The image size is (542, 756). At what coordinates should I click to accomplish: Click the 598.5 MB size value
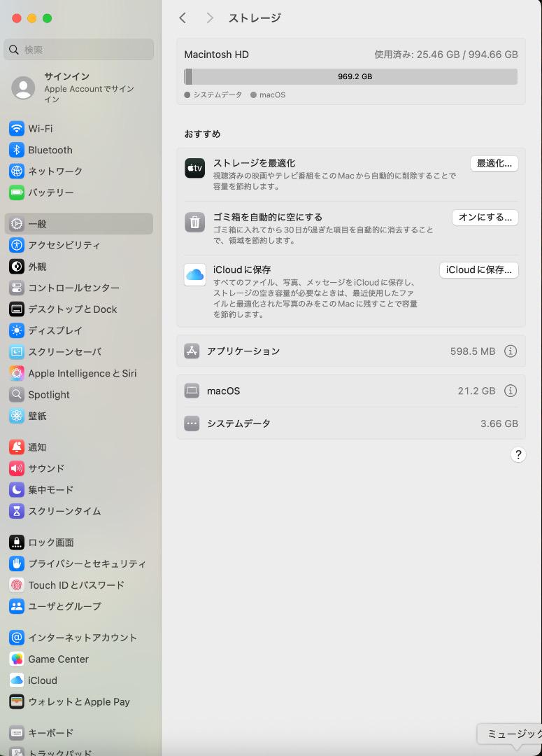coord(473,351)
